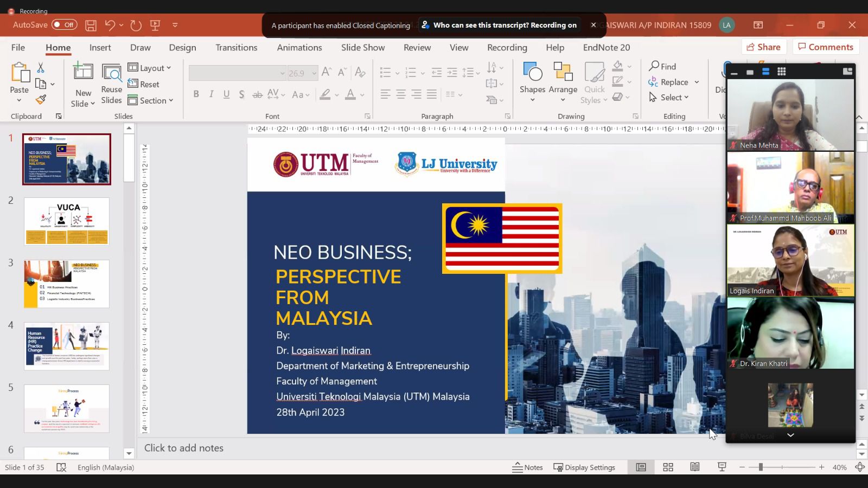Click the zoom slider handle
Screen dimensions: 868x488
[x=761, y=467]
